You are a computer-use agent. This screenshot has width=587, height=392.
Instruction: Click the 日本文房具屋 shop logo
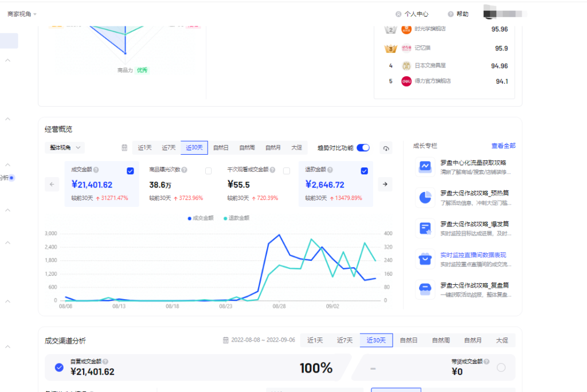click(406, 66)
